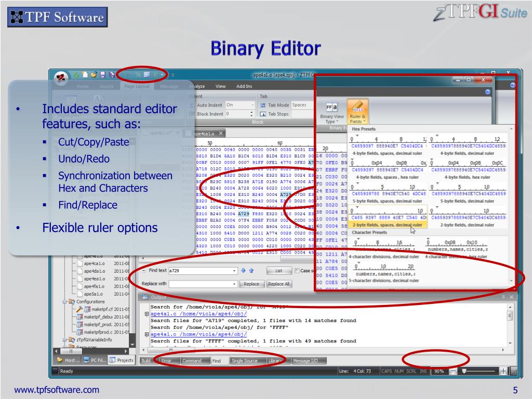
Task: Click the New file icon in quick access toolbar
Action: [x=85, y=74]
